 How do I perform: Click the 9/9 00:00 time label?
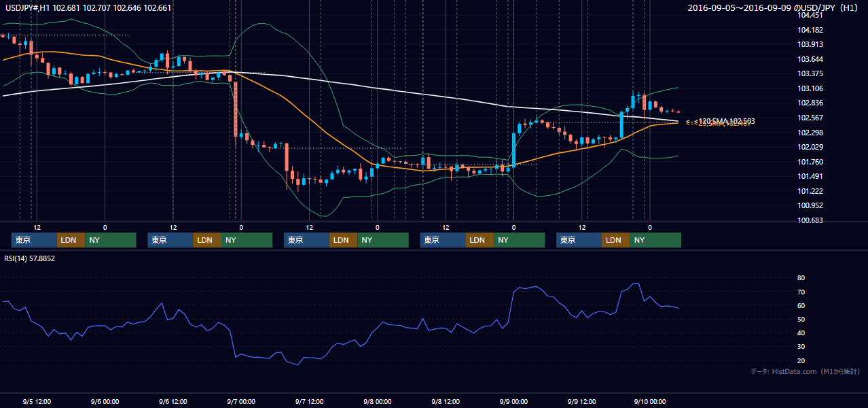point(513,401)
